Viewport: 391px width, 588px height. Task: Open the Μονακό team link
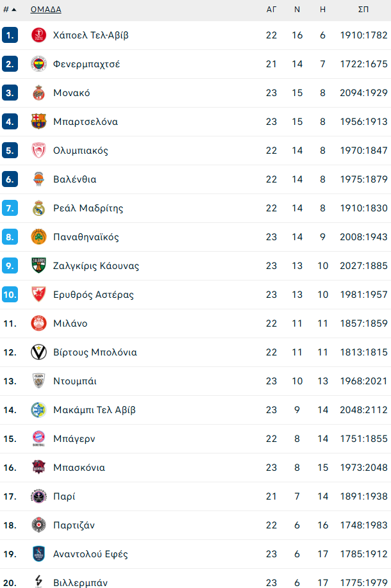coord(72,93)
